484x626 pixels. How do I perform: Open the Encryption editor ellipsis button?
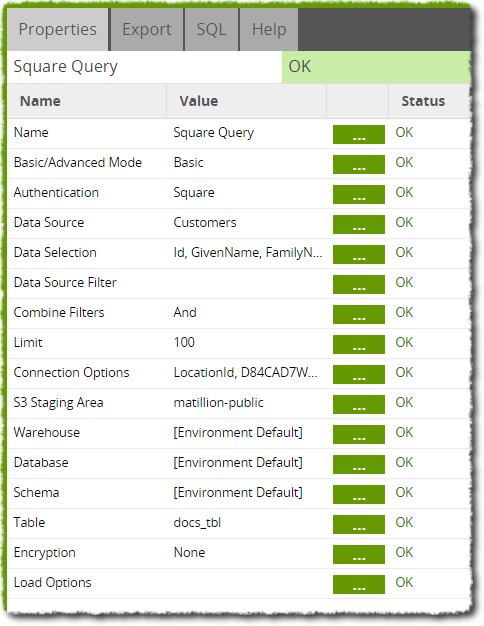359,555
